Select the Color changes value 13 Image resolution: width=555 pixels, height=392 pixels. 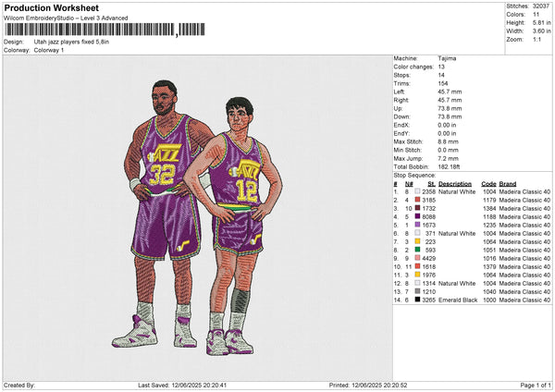[x=441, y=67]
